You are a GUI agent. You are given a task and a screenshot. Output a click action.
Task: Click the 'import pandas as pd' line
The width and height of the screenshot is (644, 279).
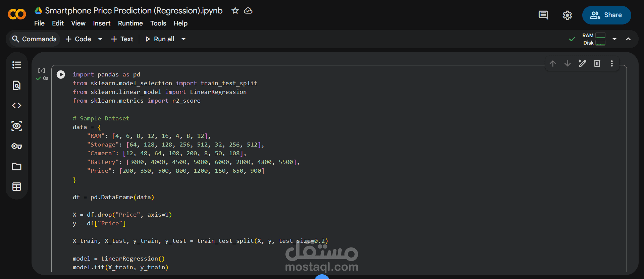[106, 74]
